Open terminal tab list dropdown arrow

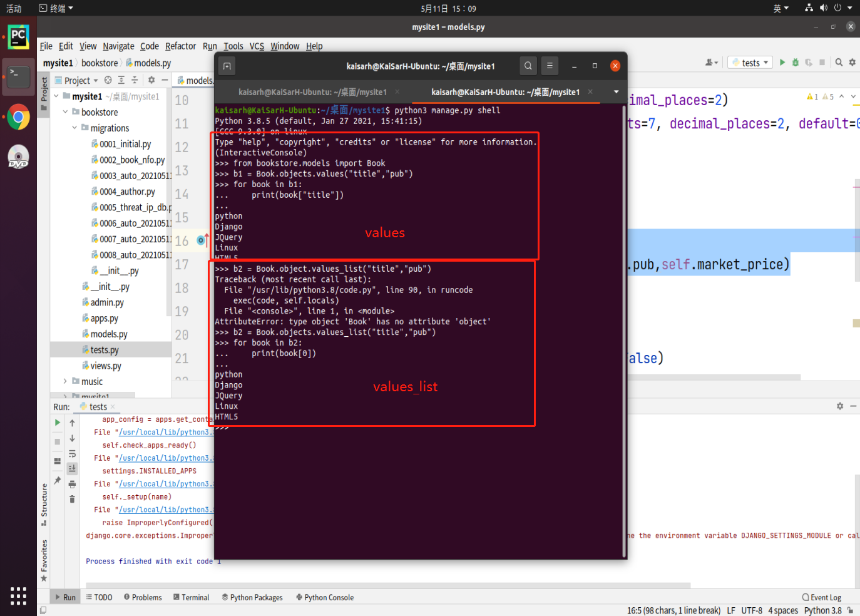[616, 92]
